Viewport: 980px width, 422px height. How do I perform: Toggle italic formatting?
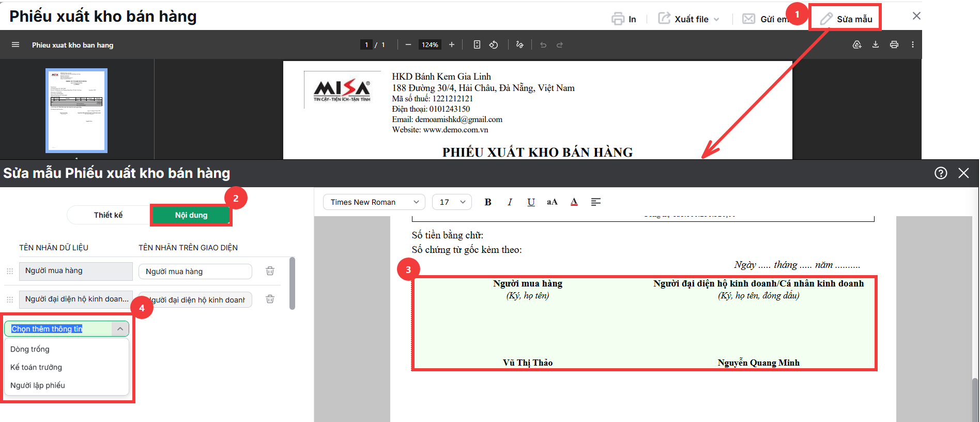[510, 202]
